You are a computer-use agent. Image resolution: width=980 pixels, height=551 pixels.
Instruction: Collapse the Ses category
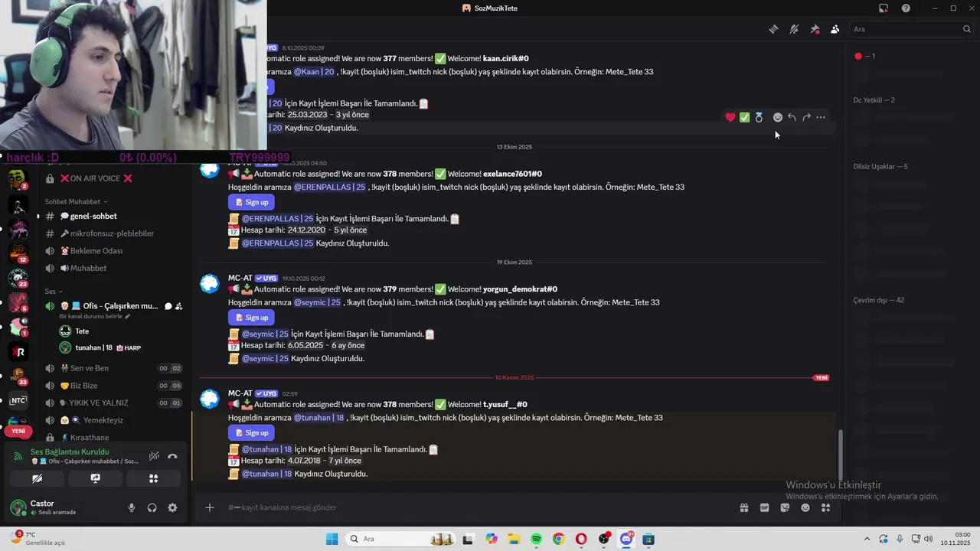(x=54, y=292)
